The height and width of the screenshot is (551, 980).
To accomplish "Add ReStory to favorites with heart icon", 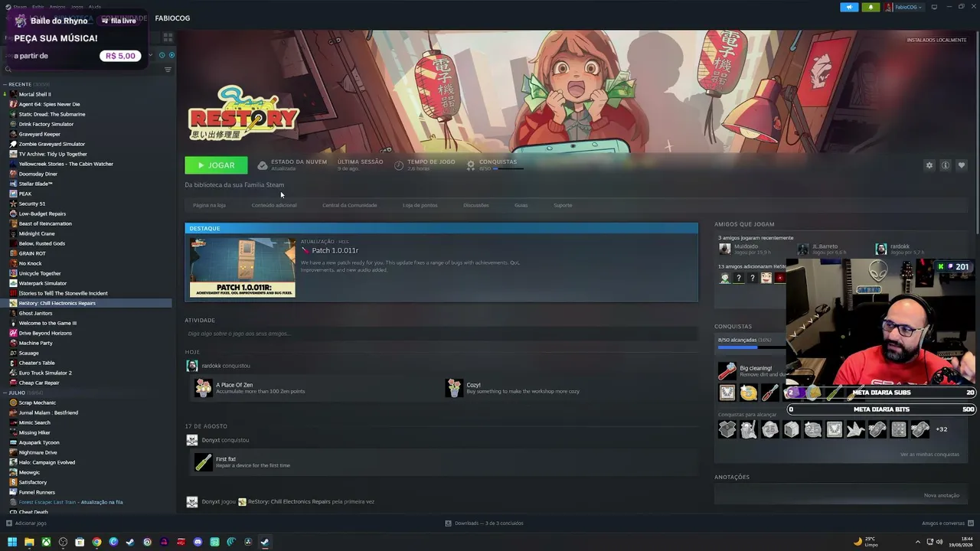I will click(x=962, y=165).
